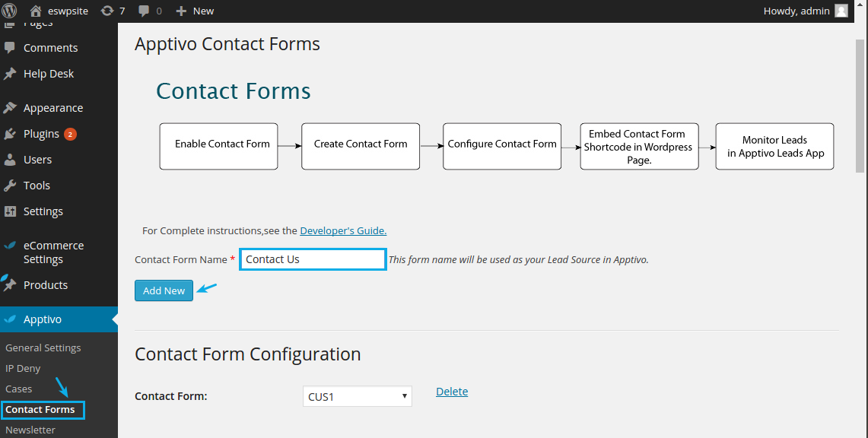Image resolution: width=868 pixels, height=438 pixels.
Task: Click the Tools wrench icon
Action: coord(10,186)
